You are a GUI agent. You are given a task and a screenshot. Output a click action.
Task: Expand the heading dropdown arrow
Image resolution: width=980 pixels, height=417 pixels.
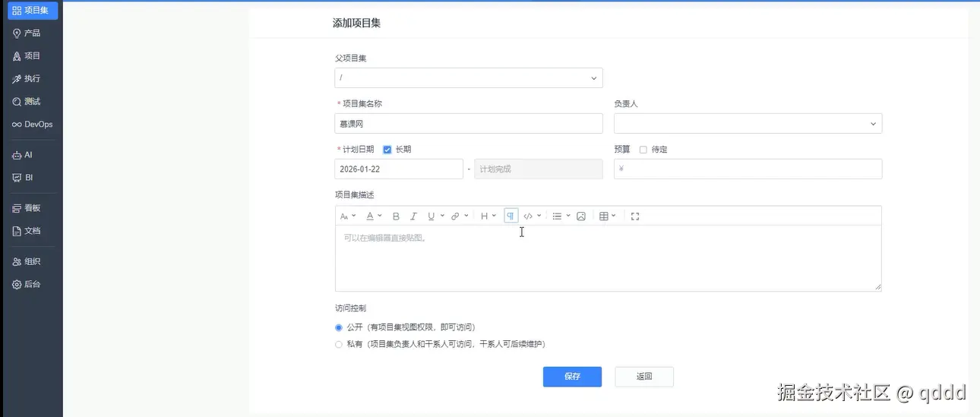pyautogui.click(x=494, y=216)
